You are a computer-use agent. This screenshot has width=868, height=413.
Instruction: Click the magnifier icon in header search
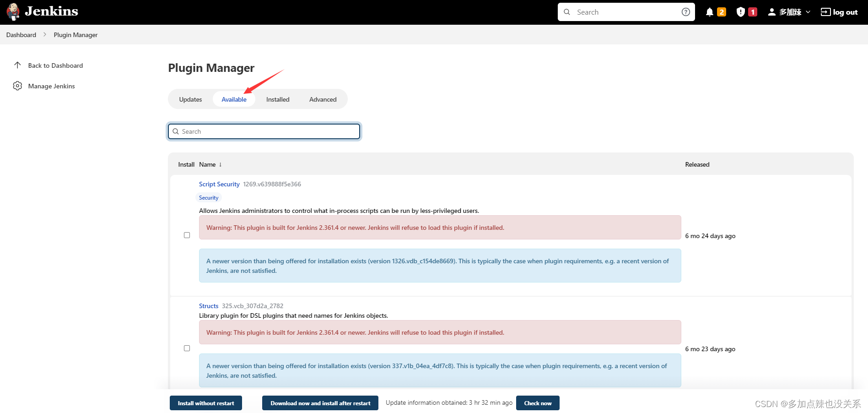[567, 12]
